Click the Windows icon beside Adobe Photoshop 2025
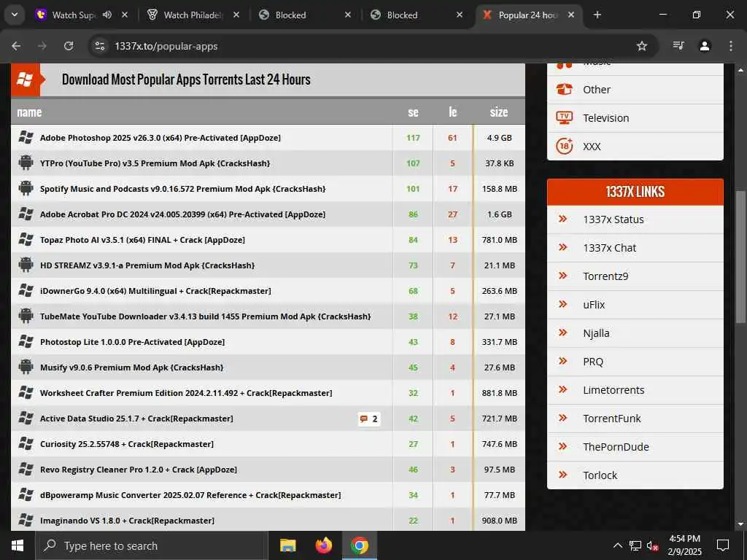This screenshot has height=560, width=747. pos(26,138)
